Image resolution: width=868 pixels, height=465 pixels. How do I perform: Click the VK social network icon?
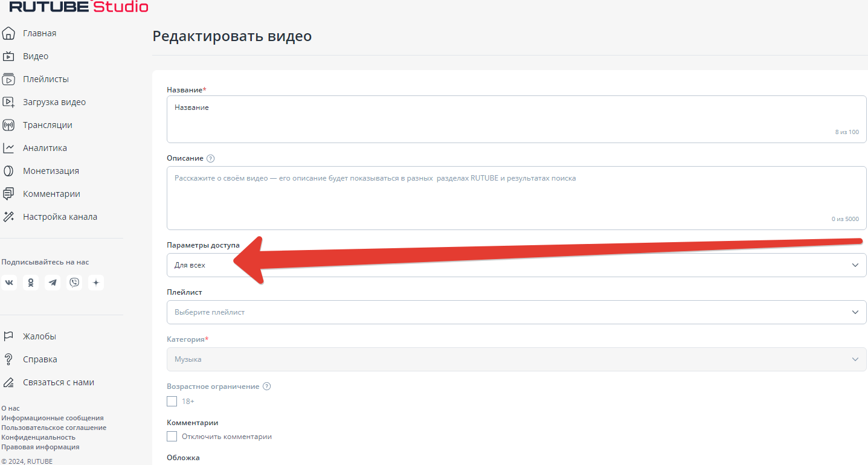[x=9, y=283]
